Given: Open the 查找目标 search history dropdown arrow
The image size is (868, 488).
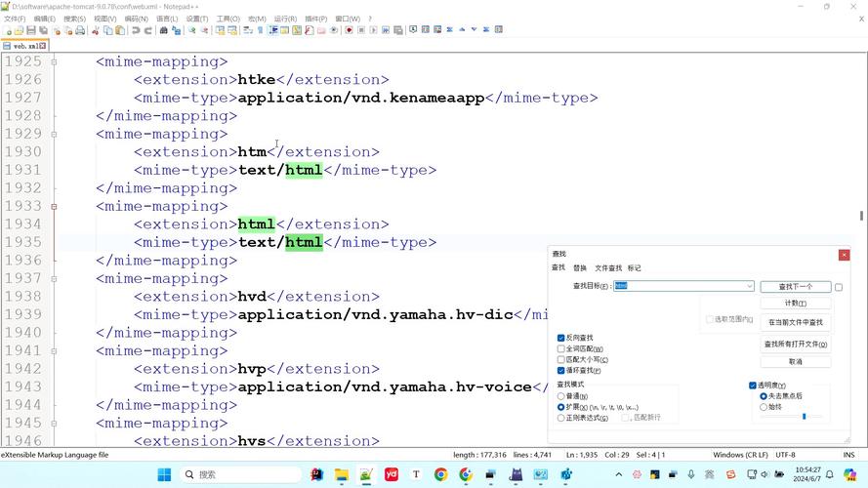Looking at the screenshot, I should [x=749, y=286].
